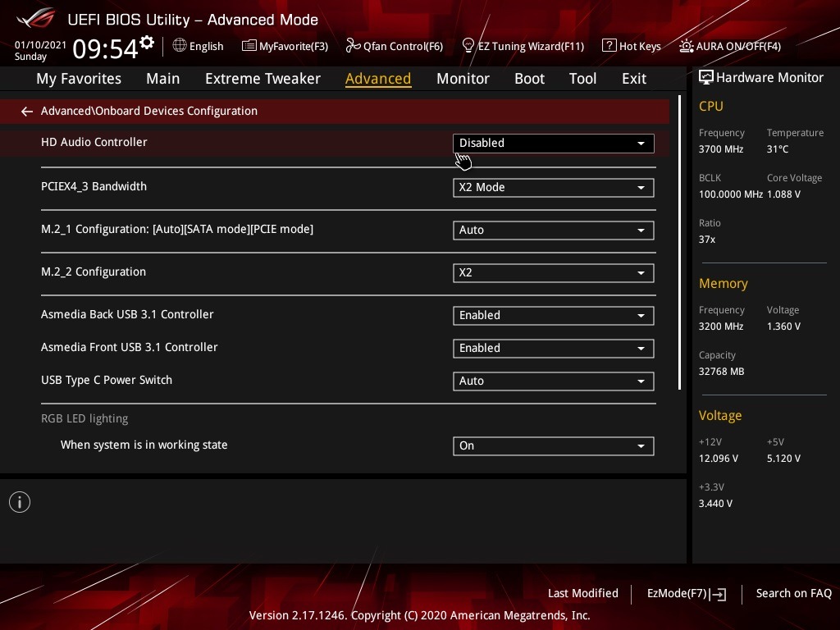This screenshot has width=840, height=630.
Task: Switch to the Tool tab
Action: (x=582, y=79)
